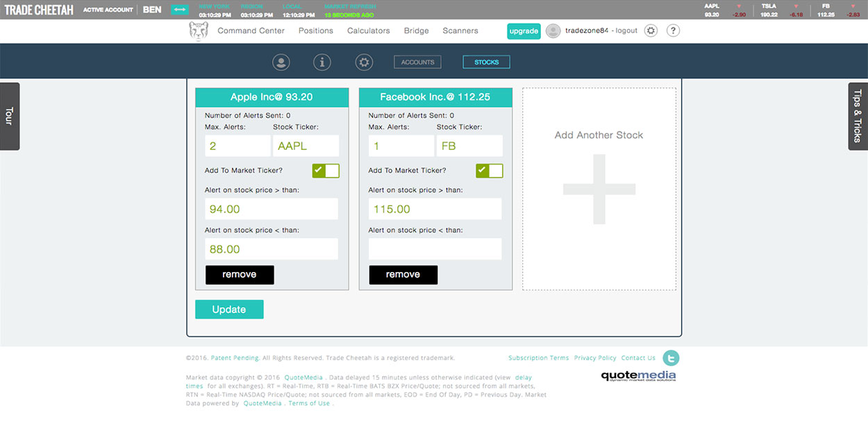
Task: Open the help question mark icon
Action: click(x=673, y=31)
